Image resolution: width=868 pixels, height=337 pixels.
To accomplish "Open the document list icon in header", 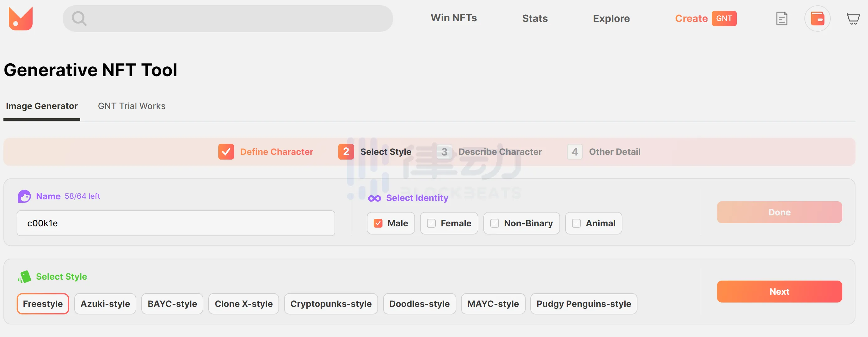I will 782,18.
